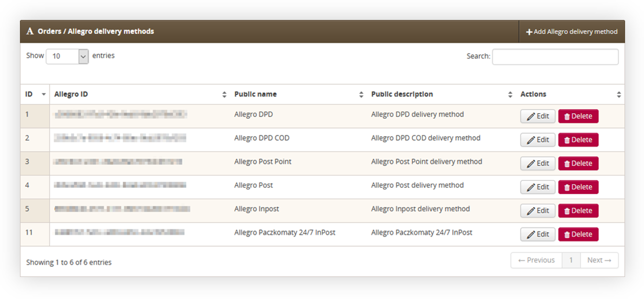This screenshot has height=299, width=644.
Task: Click 'Allegro DPD delivery method' description text
Action: click(x=417, y=115)
